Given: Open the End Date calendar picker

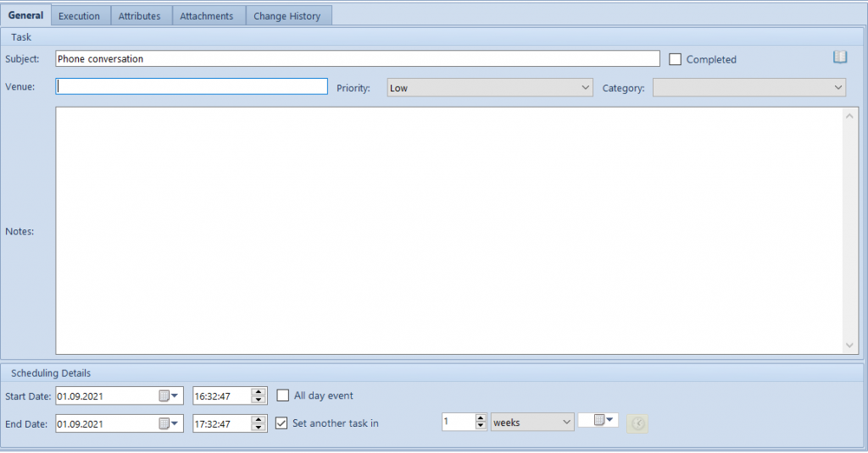Looking at the screenshot, I should [169, 423].
